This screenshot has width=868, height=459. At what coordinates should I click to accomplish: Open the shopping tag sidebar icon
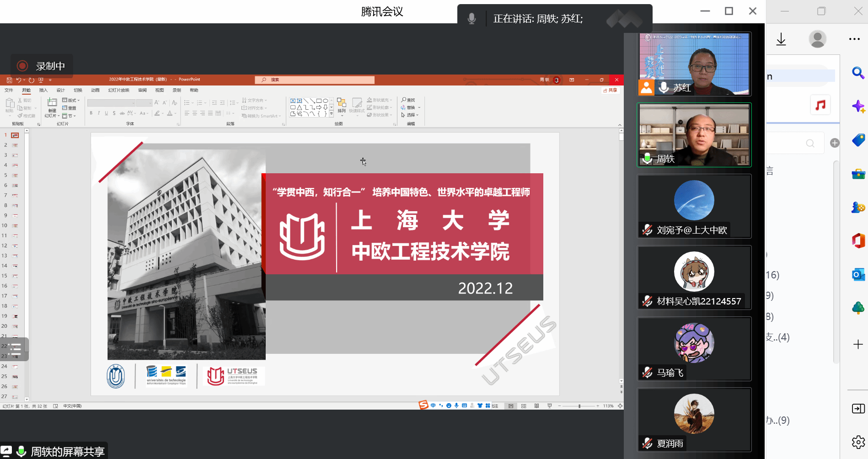(x=858, y=140)
